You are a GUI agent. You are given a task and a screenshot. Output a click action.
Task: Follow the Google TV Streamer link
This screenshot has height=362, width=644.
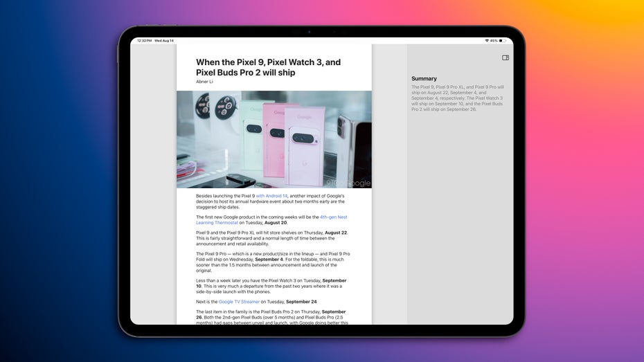239,302
